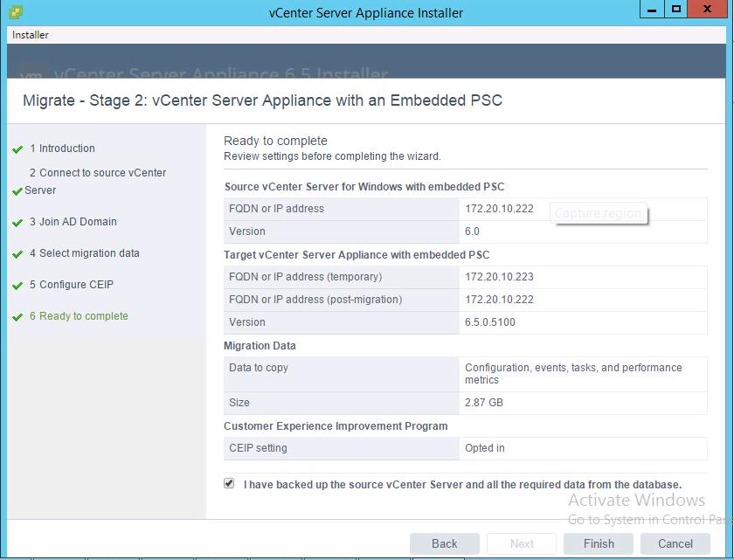Go to step 4 Select migration data

point(84,253)
